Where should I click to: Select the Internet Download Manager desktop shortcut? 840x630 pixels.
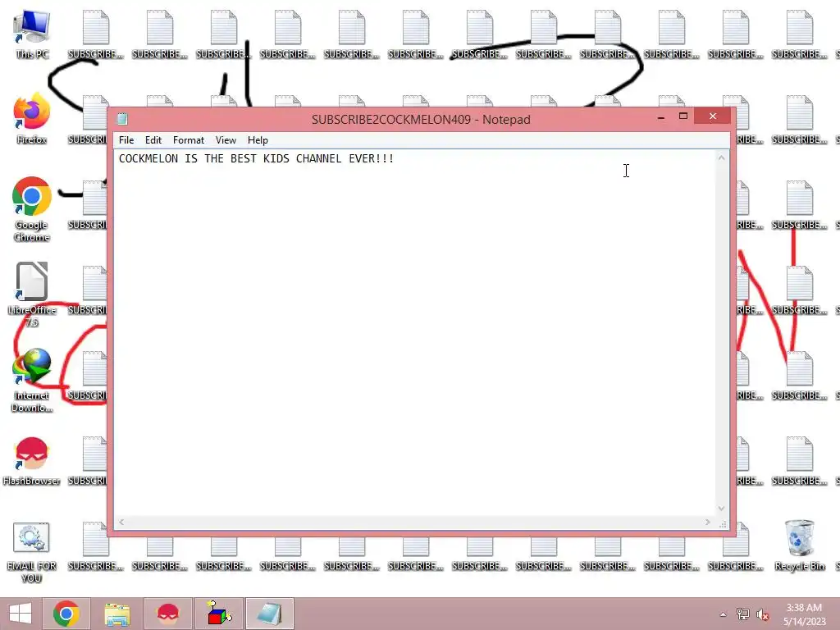32,380
